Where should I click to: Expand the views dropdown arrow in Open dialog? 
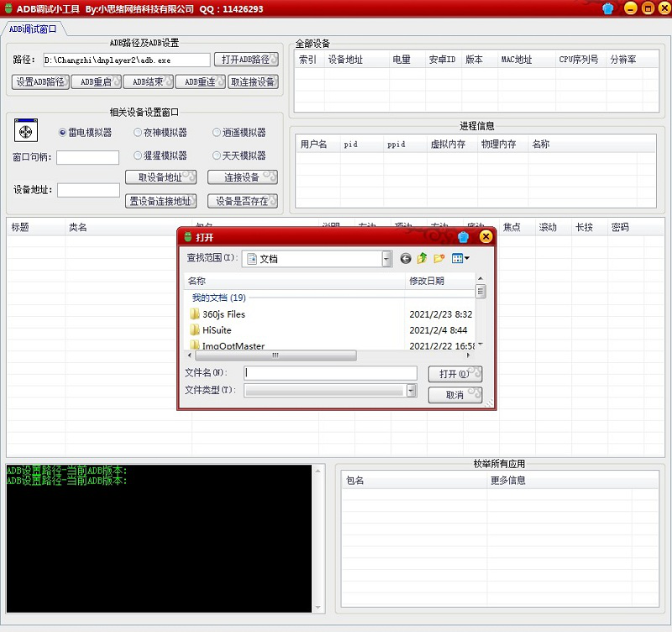(467, 258)
